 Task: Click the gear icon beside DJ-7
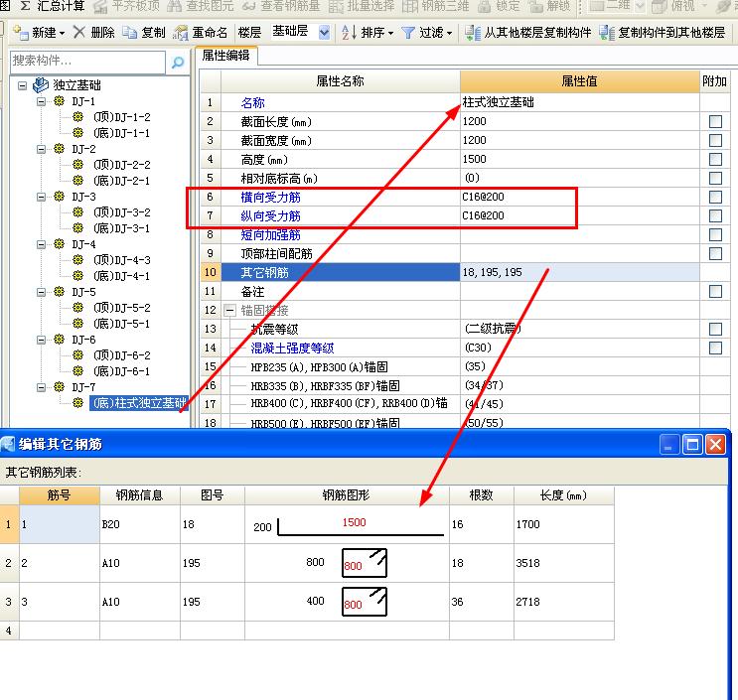tap(59, 386)
